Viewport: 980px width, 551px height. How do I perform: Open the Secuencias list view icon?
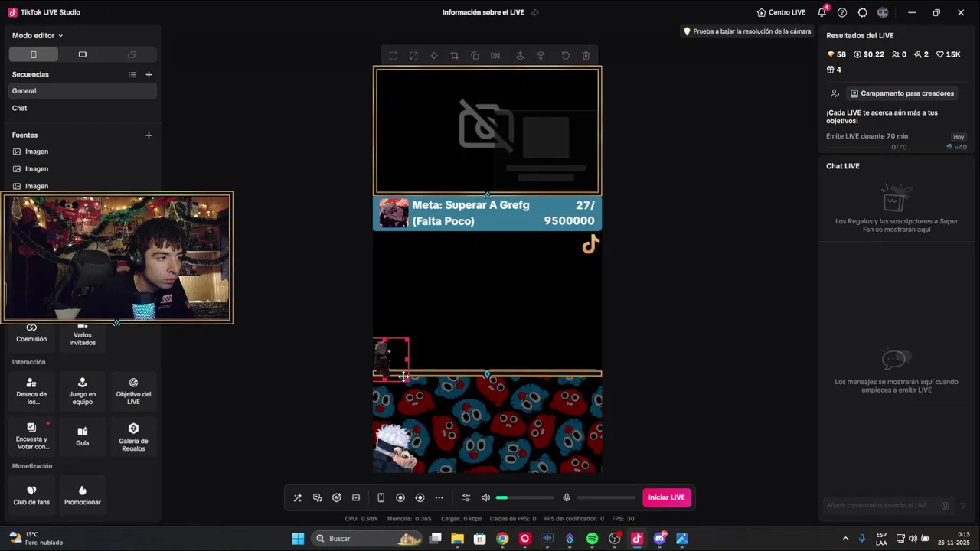point(132,74)
